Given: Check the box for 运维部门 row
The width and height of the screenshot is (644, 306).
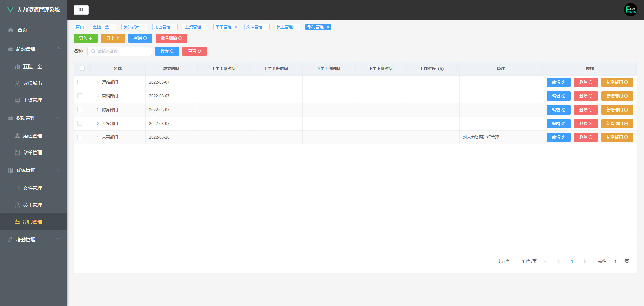Looking at the screenshot, I should tap(80, 82).
